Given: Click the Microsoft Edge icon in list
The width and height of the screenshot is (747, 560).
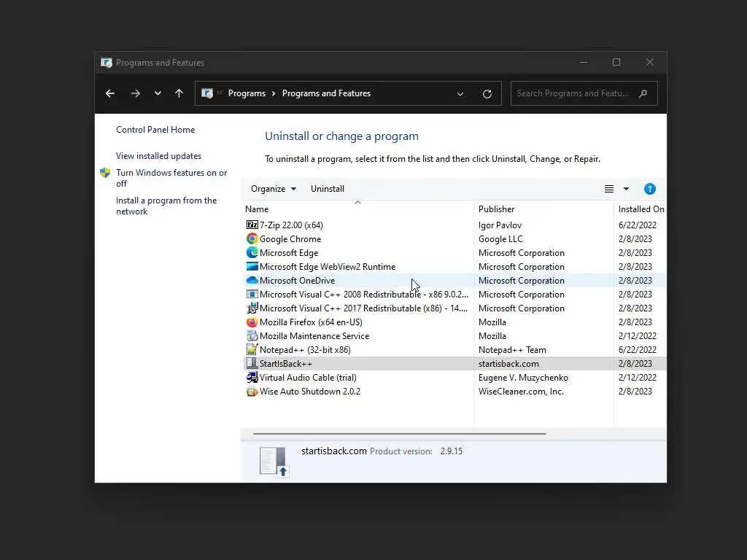Looking at the screenshot, I should [252, 252].
